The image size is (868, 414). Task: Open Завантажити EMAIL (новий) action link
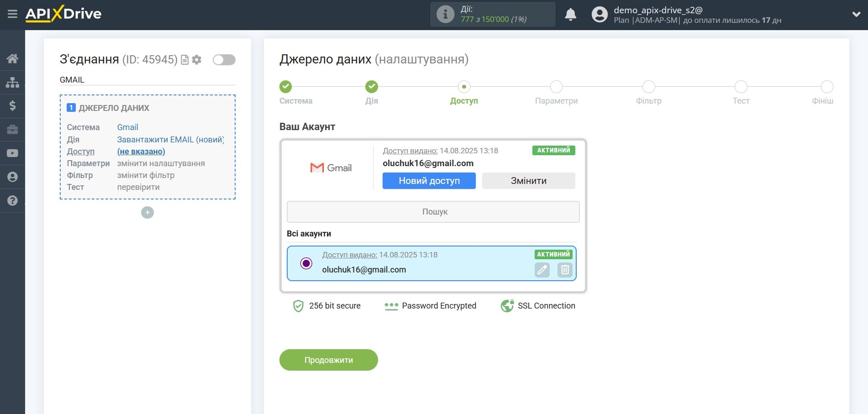(170, 140)
